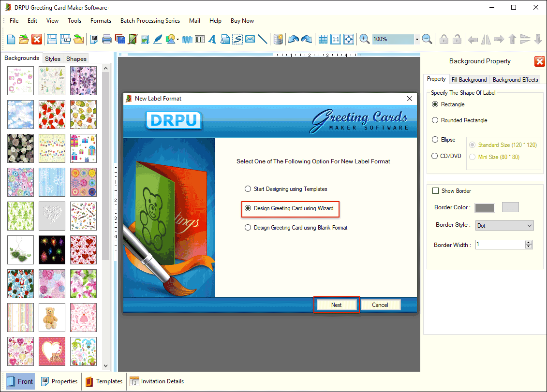The image size is (547, 392).
Task: Click the Border Color swatch
Action: (485, 207)
